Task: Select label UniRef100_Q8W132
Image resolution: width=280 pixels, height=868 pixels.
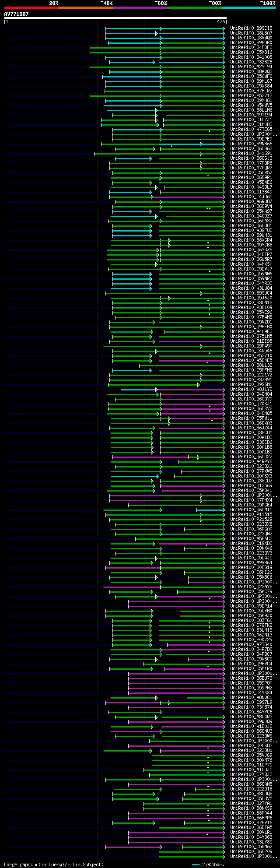Action: [251, 365]
